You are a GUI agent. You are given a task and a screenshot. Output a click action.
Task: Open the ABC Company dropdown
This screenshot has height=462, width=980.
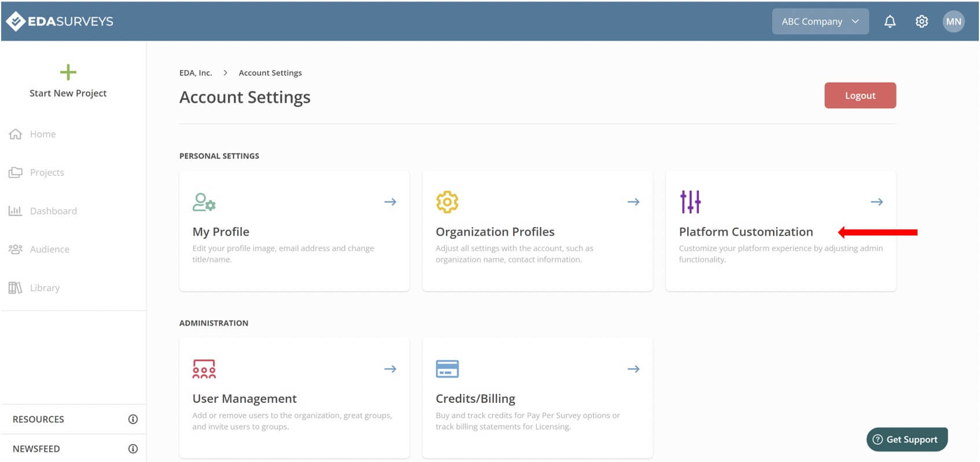click(x=820, y=21)
